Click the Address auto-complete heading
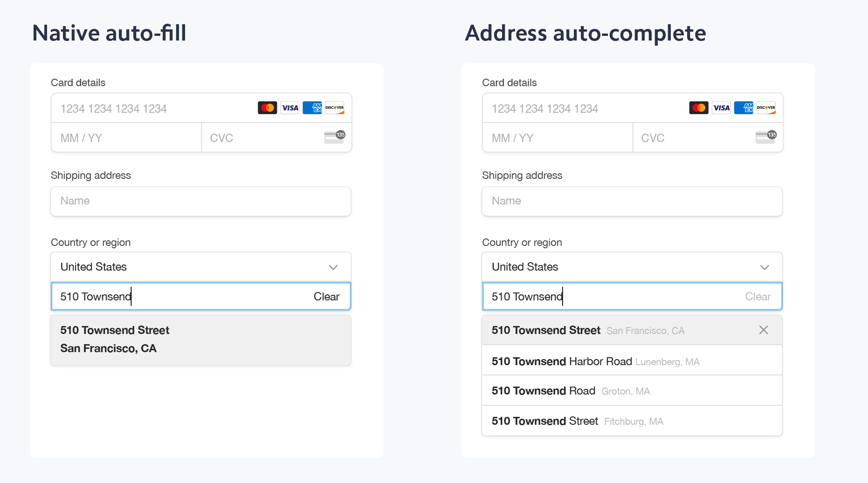 pos(586,33)
